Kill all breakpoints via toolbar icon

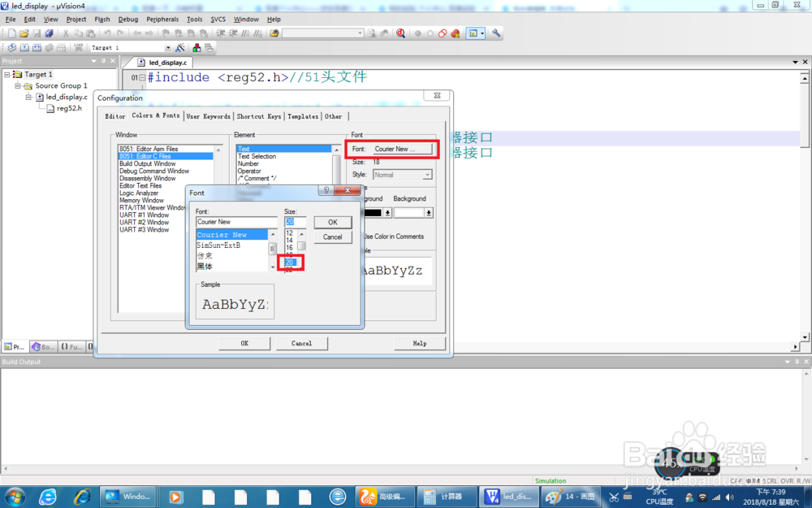tap(456, 33)
